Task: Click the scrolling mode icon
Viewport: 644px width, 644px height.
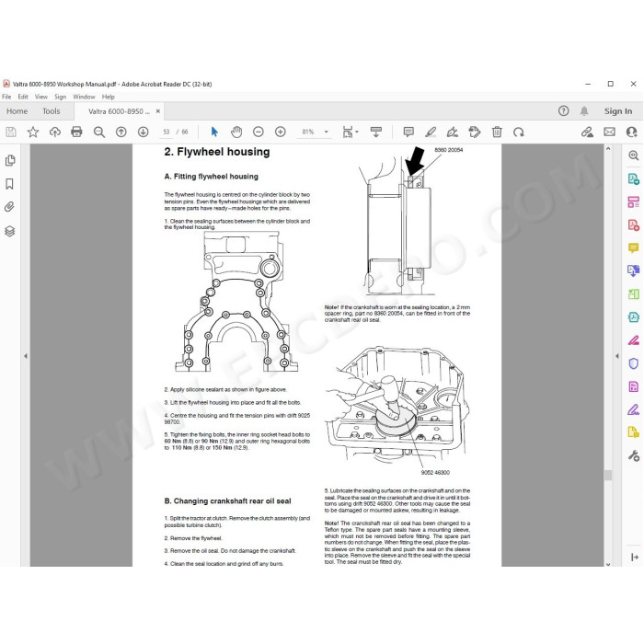Action: (375, 132)
